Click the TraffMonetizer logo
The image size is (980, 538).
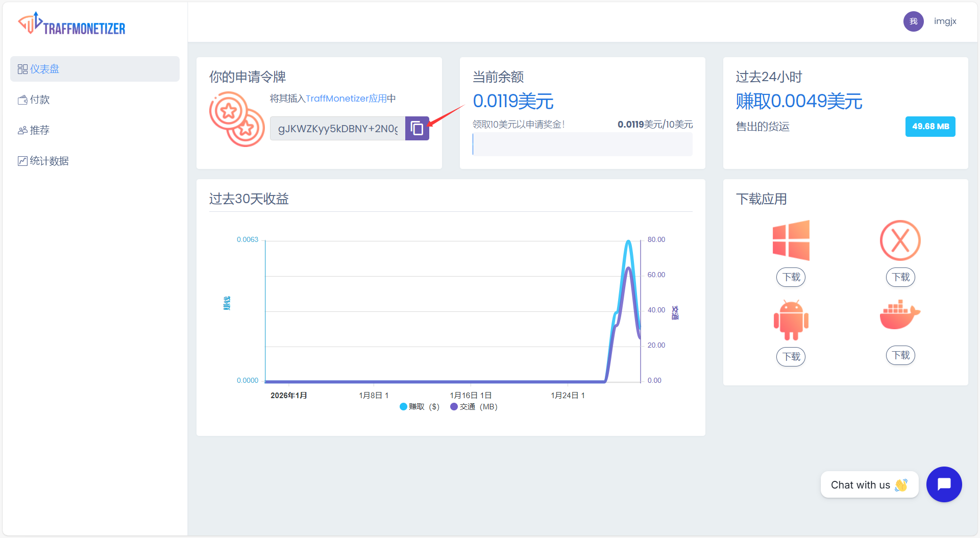coord(72,24)
